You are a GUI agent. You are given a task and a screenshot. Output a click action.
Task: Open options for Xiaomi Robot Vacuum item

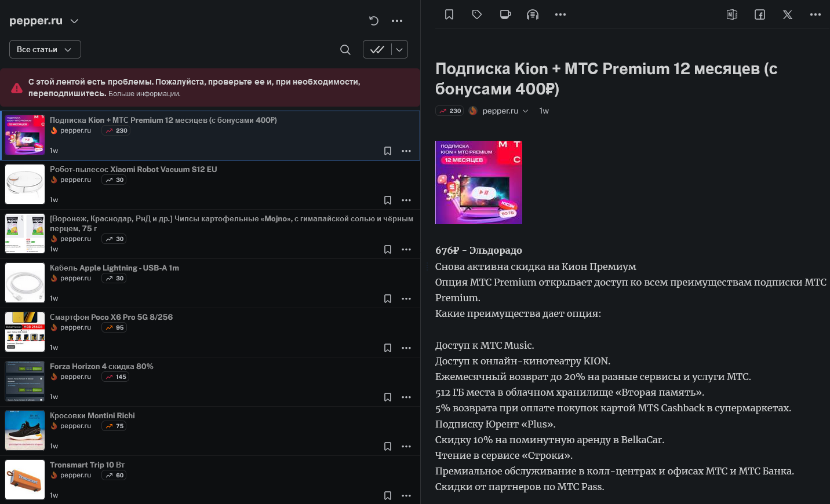click(406, 200)
